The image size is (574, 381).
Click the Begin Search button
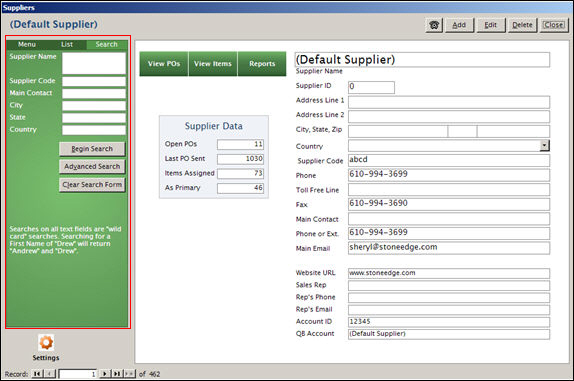(x=92, y=149)
